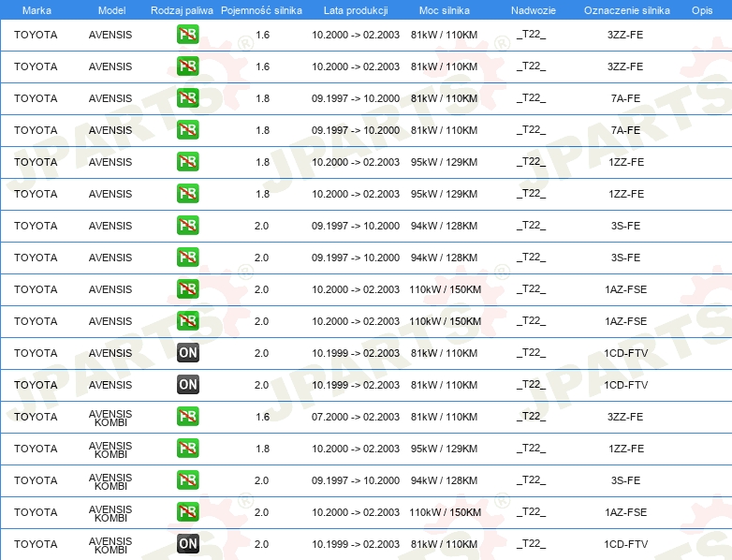Click 94kW / 128KM in the AVENSIS KOMBI row

[x=444, y=480]
